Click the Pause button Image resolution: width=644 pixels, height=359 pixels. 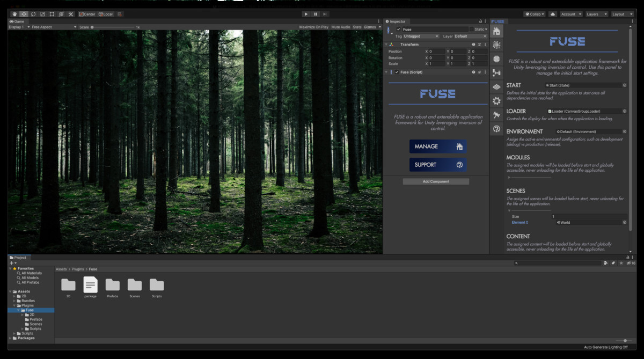pyautogui.click(x=316, y=14)
